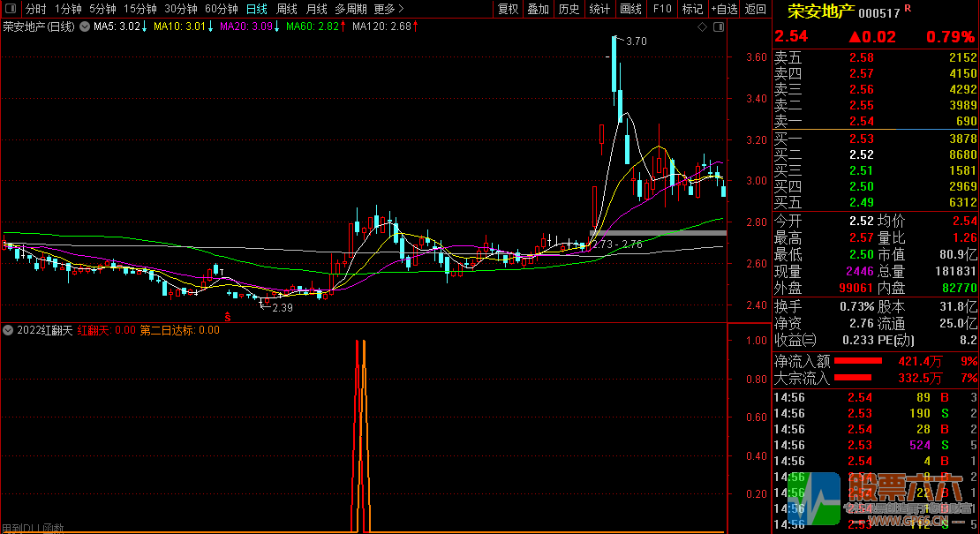Click the red 净流入额 bar
Image resolution: width=980 pixels, height=534 pixels.
click(858, 361)
